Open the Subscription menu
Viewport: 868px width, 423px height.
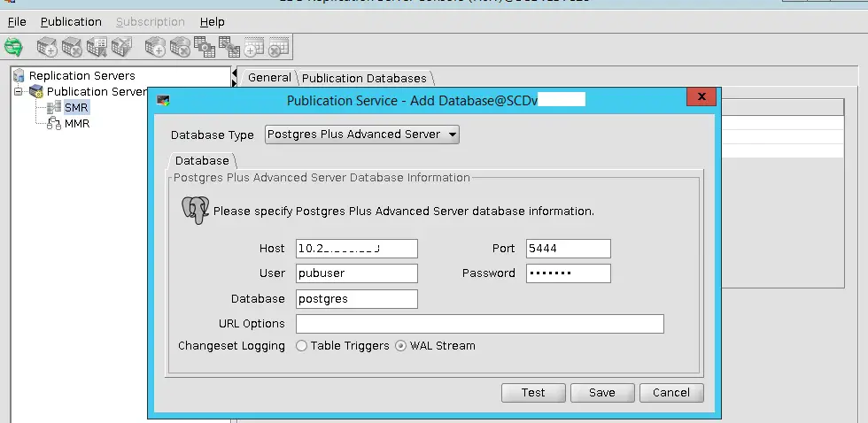[150, 22]
